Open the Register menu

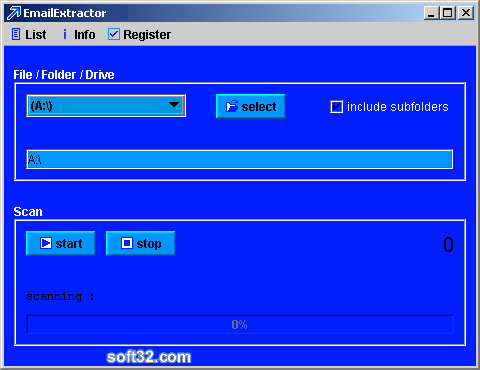[139, 34]
